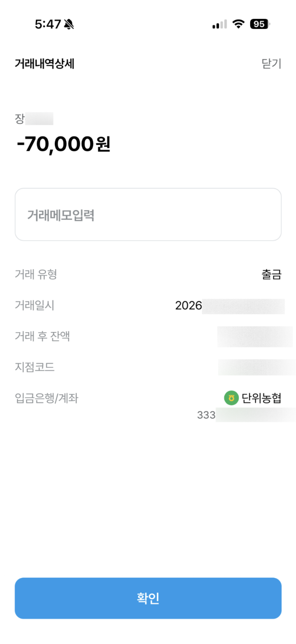
Task: Tap the recipient name starting with 장
Action: pyautogui.click(x=34, y=119)
